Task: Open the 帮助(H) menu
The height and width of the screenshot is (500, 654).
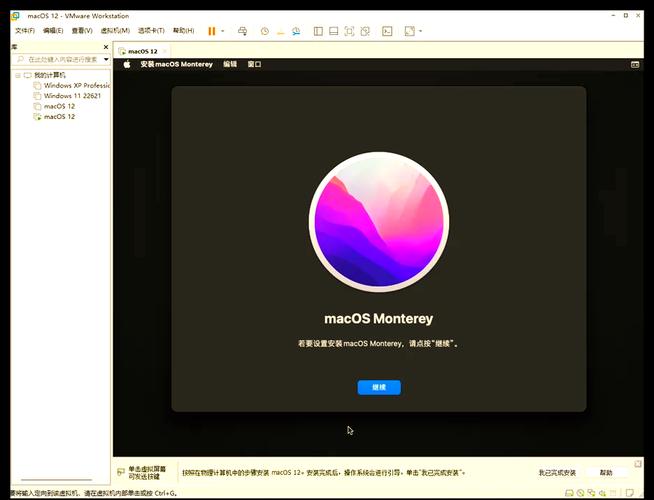Action: pyautogui.click(x=184, y=31)
